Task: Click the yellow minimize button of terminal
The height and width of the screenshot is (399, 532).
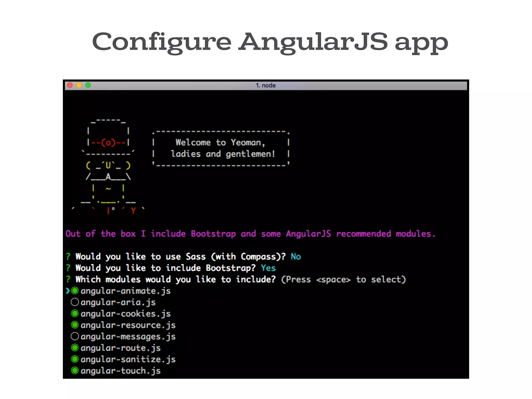Action: coord(79,85)
